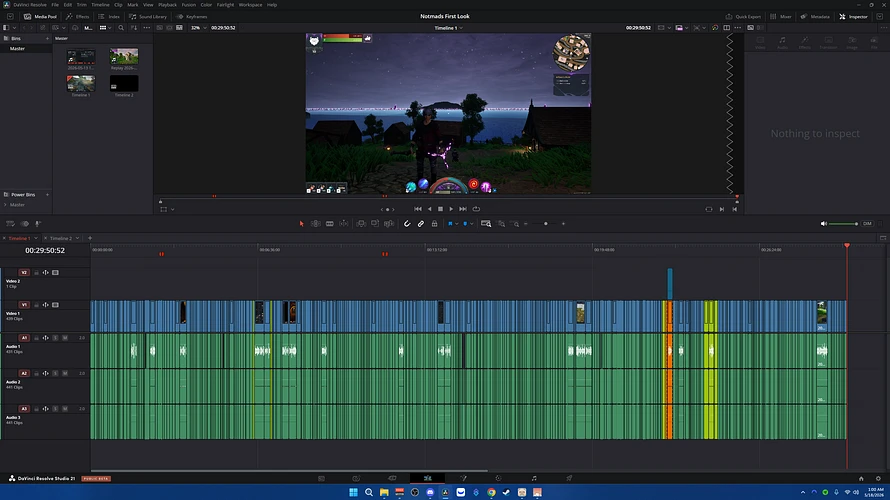Open the File menu
Viewport: 890px width, 500px height.
(55, 5)
